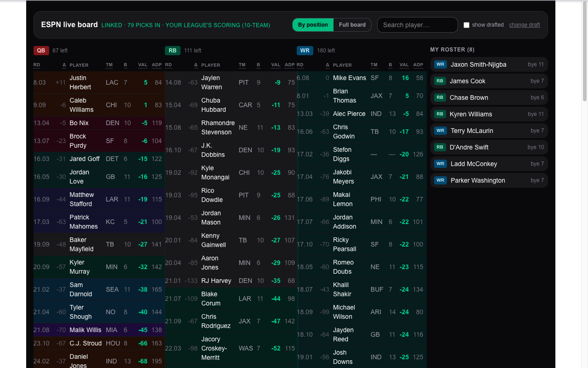Select Brock Purdy row
588x368 pixels.
[x=99, y=141]
